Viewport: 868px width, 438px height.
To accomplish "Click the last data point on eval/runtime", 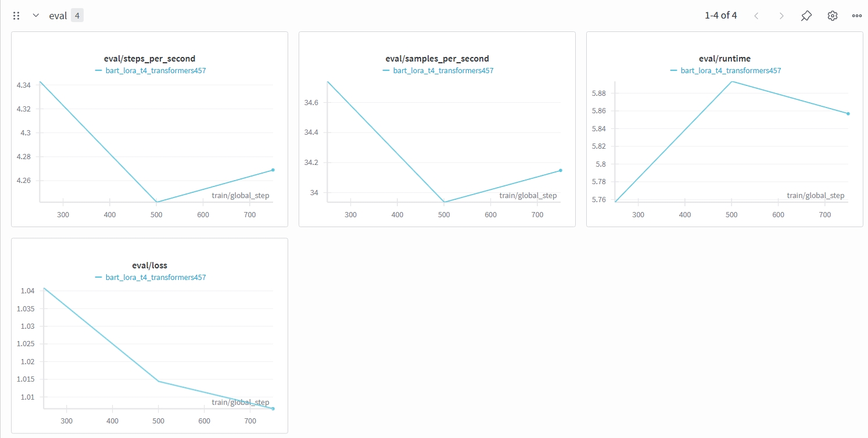I will point(848,113).
